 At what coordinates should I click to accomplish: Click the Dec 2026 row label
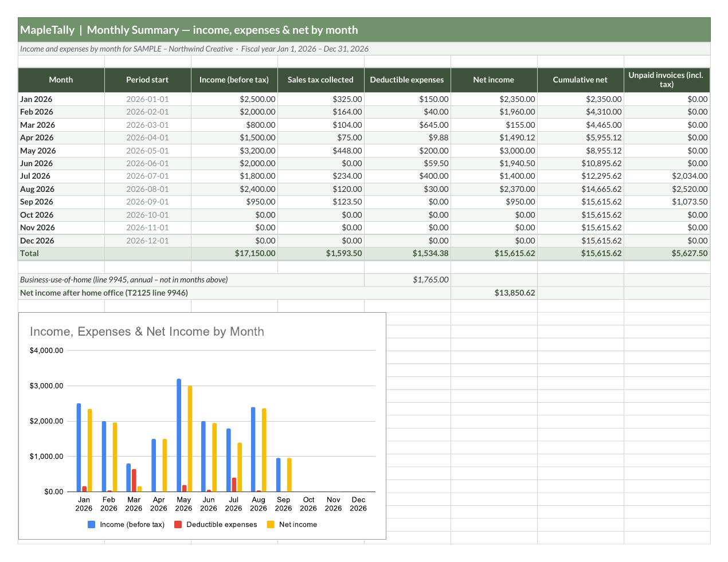click(x=61, y=241)
